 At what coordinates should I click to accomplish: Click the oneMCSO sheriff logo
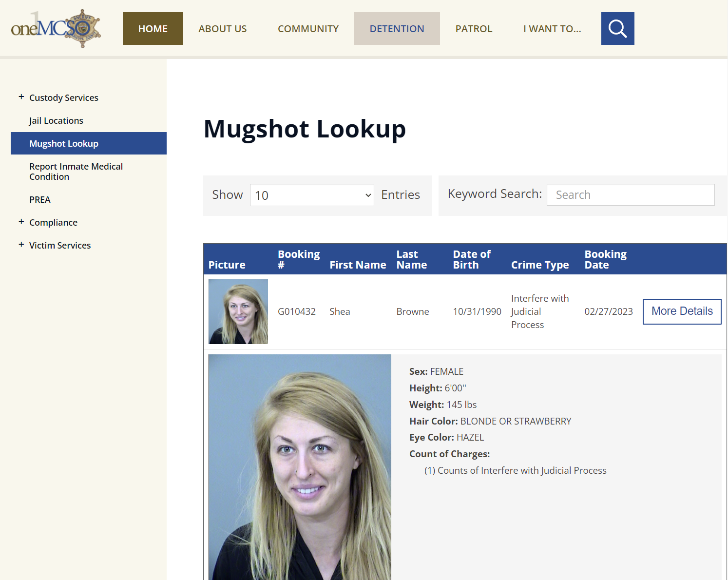pos(56,28)
